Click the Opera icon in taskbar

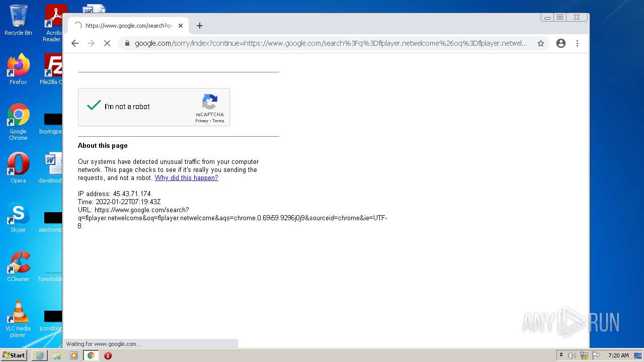[108, 355]
